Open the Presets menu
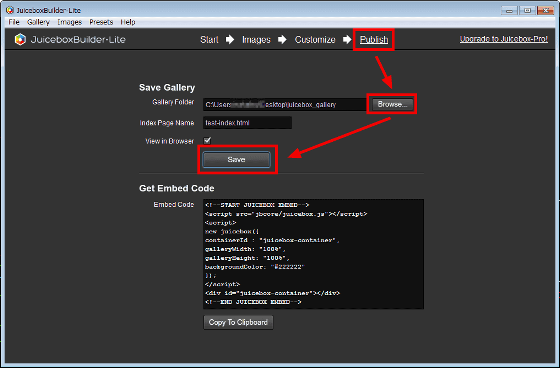 pyautogui.click(x=101, y=22)
